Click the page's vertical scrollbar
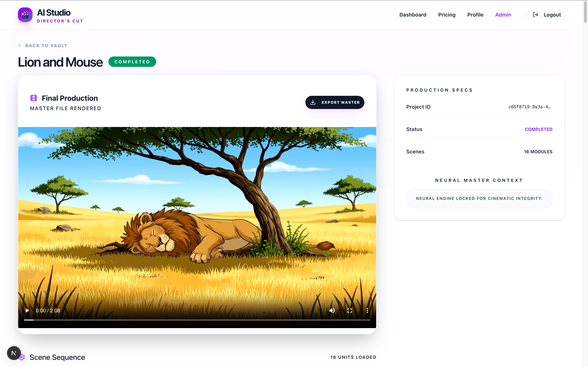The width and height of the screenshot is (588, 367). coord(585,12)
